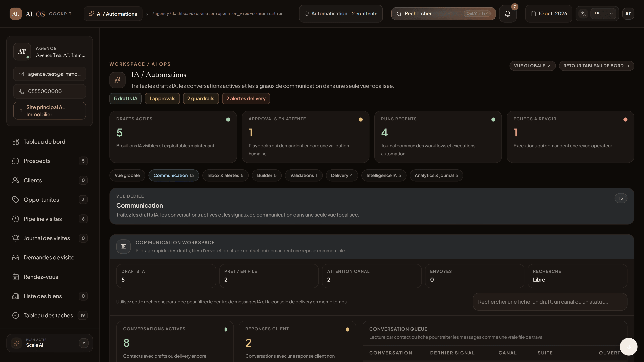Click the Journal des visites bell icon

(15, 238)
